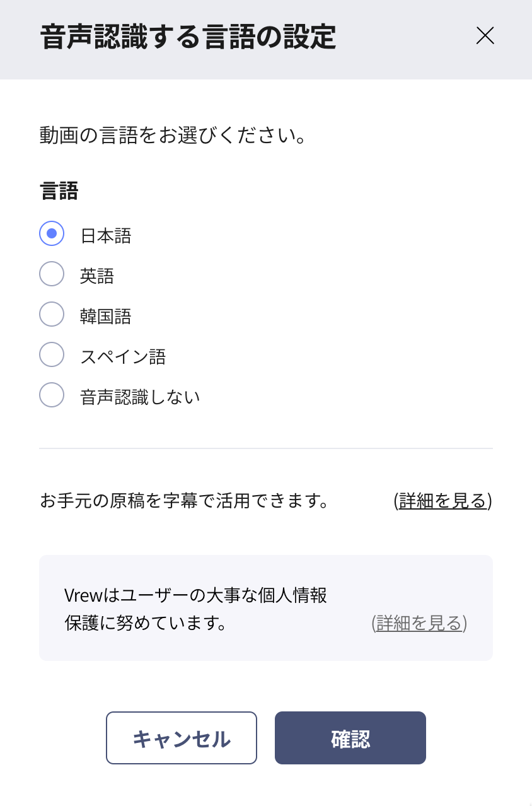Select the スペイン語 radio circle
The height and width of the screenshot is (806, 532).
click(52, 354)
